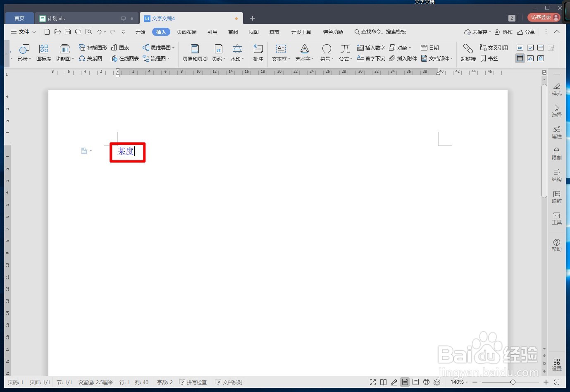Open the 帮助 help panel

557,245
